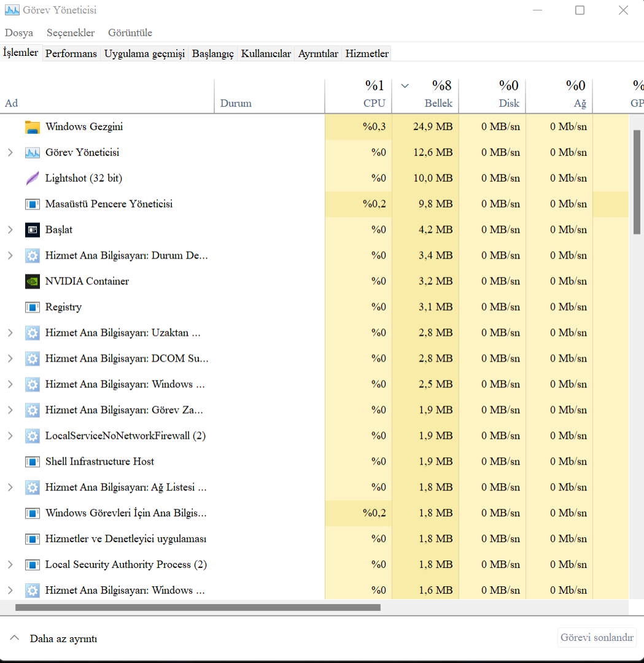Click the gear icon for Ağ Listesi service host
The image size is (644, 663).
[32, 487]
